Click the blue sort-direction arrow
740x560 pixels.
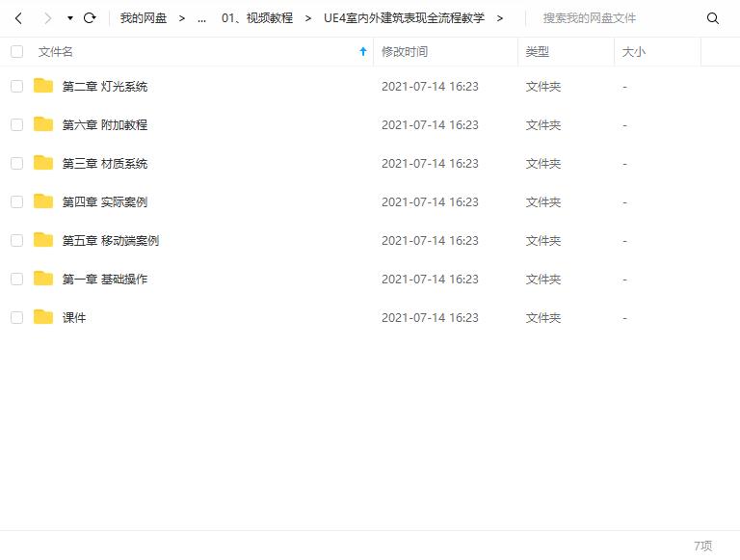(363, 51)
